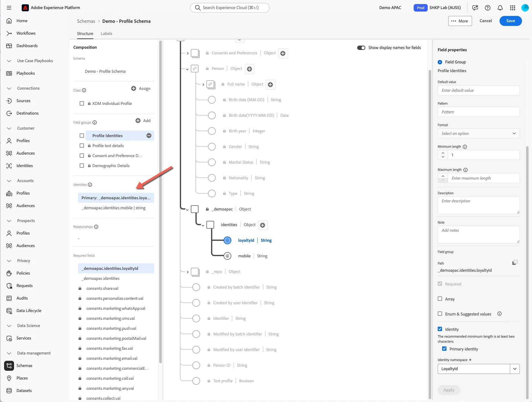The height and width of the screenshot is (402, 532).
Task: Switch to the Labels tab
Action: pyautogui.click(x=106, y=34)
